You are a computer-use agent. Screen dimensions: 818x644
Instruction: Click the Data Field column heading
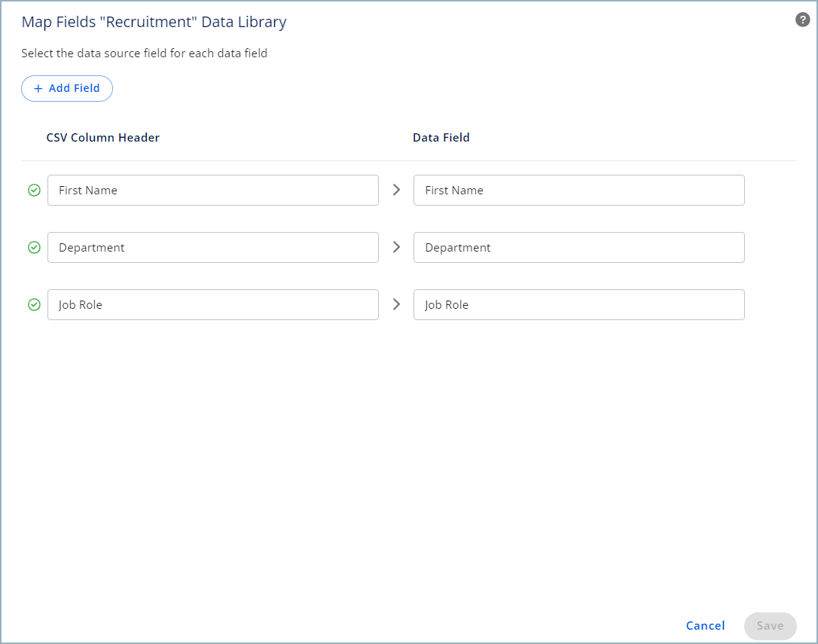pyautogui.click(x=441, y=138)
